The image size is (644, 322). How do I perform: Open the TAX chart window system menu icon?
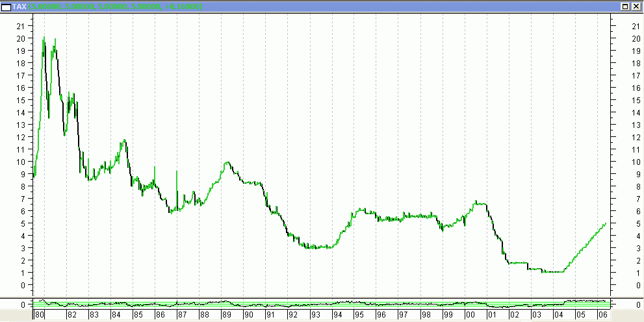click(6, 7)
